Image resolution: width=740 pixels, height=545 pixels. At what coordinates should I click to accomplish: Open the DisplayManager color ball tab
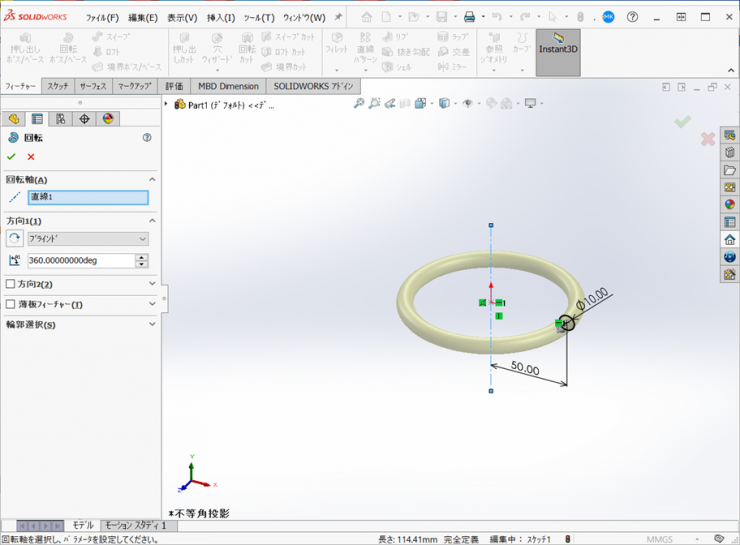[x=107, y=119]
